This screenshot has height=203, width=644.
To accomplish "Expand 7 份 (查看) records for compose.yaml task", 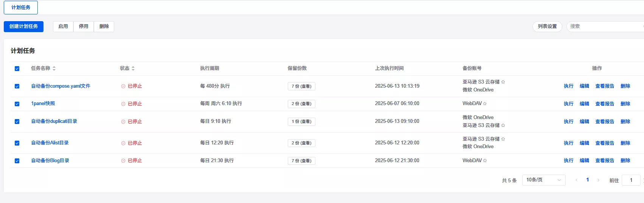I will click(301, 86).
